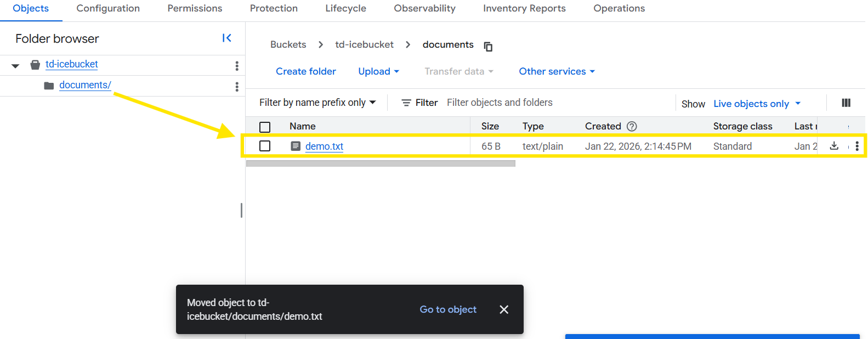Open td-icebucket more options menu
The width and height of the screenshot is (868, 339).
coord(237,66)
